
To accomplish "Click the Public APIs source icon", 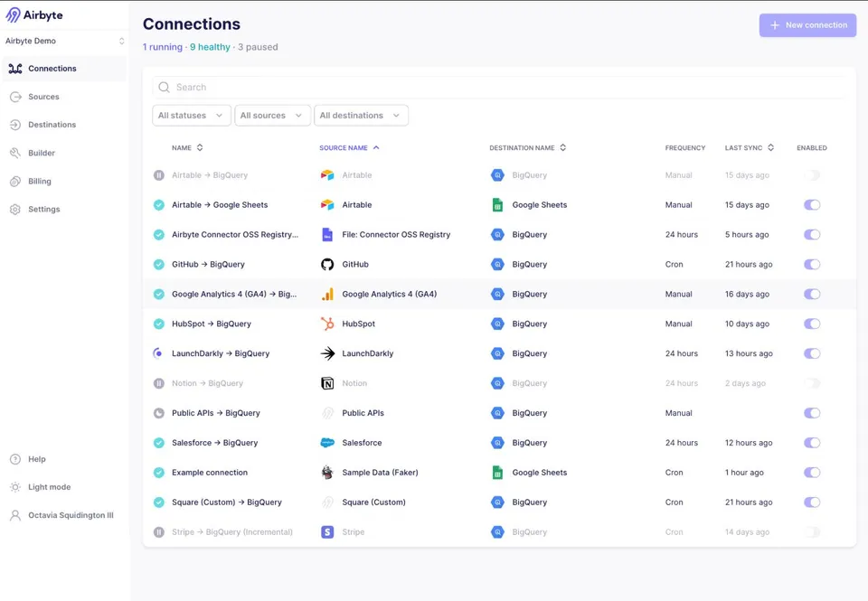I will pyautogui.click(x=327, y=413).
